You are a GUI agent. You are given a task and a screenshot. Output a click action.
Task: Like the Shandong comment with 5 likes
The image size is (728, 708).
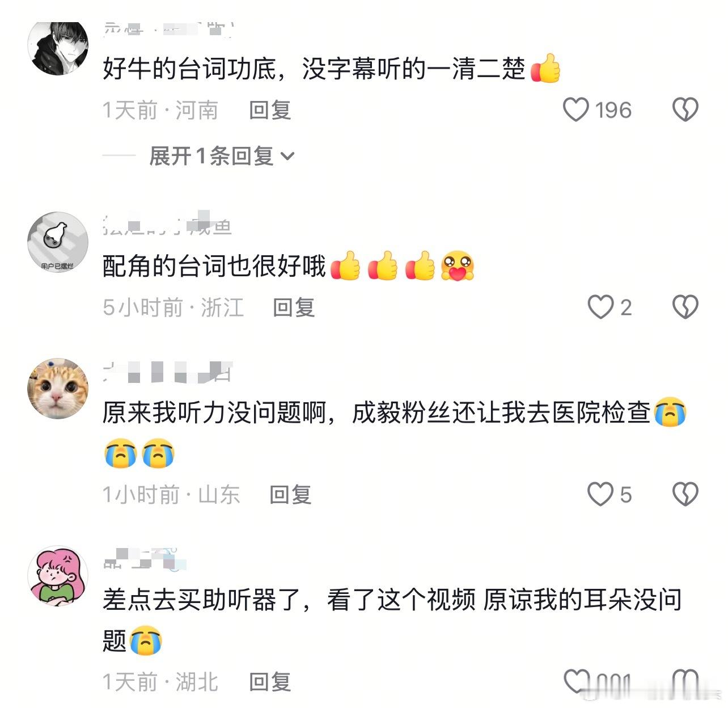point(600,494)
